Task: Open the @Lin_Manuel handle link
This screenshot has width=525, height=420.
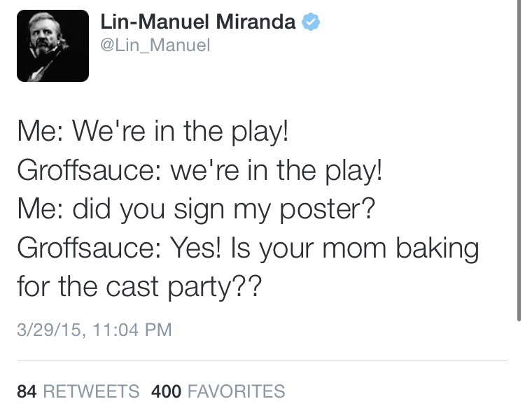Action: tap(155, 47)
